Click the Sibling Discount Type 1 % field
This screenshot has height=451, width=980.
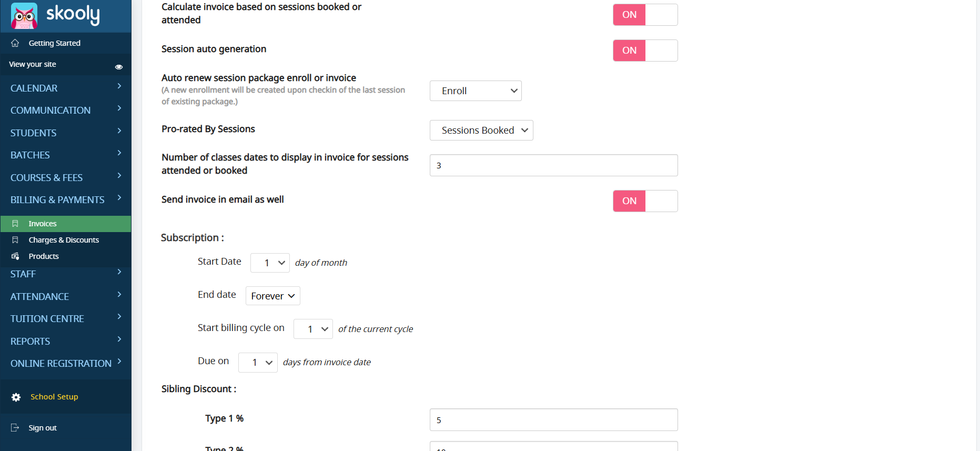click(553, 420)
